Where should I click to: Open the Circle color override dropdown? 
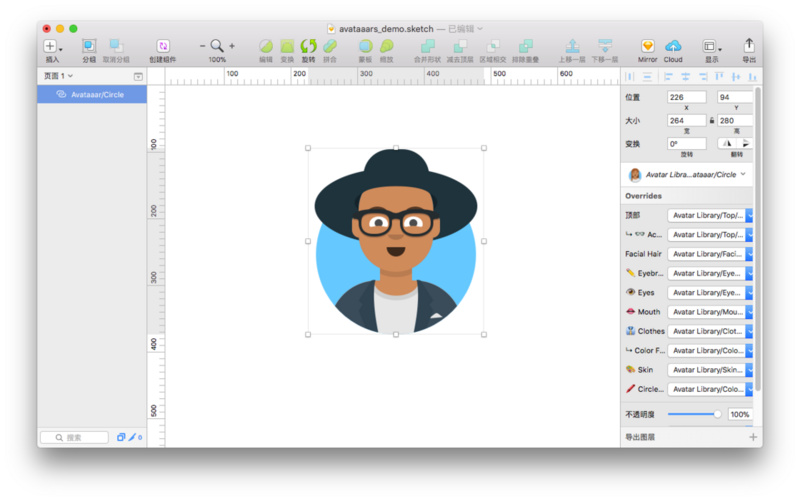(x=710, y=389)
